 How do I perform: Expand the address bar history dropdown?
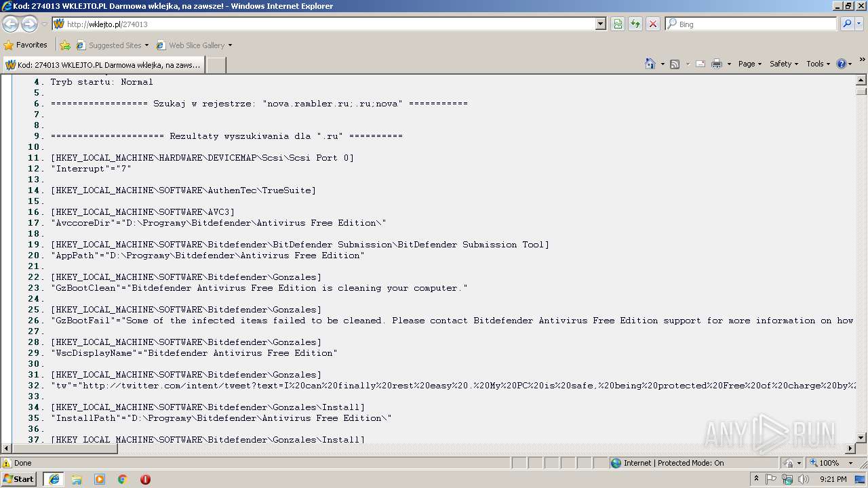tap(600, 24)
